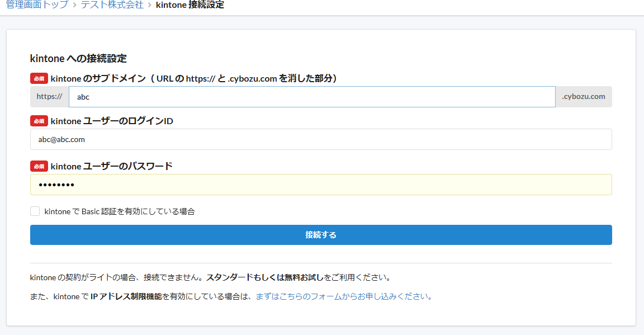Click the kintone で Basic 認証 checkbox label
This screenshot has height=335, width=644.
click(120, 211)
